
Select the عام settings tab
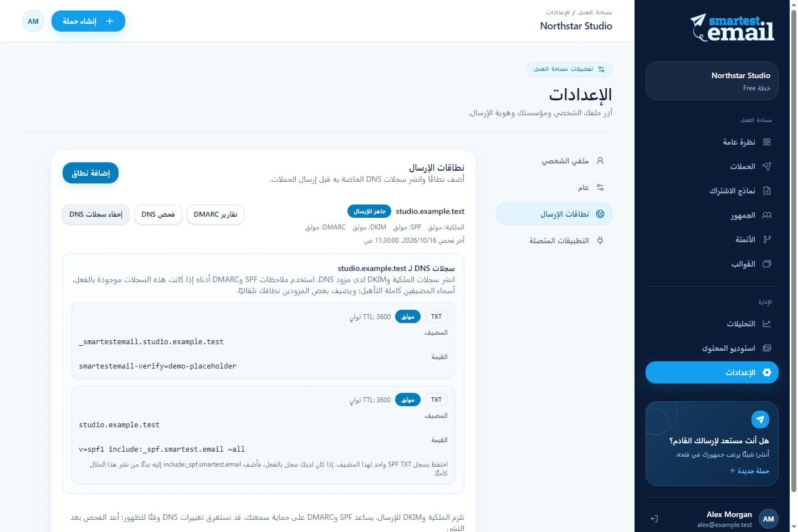(x=554, y=187)
